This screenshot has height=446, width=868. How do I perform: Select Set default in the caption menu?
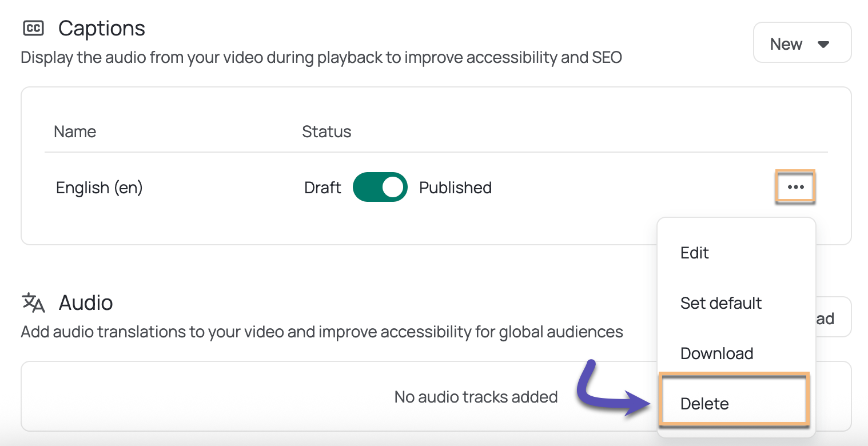721,303
